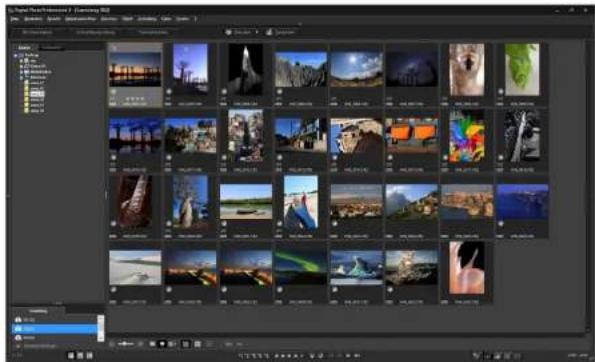
Task: Select the dark night sky thumbnail
Action: (x=412, y=69)
